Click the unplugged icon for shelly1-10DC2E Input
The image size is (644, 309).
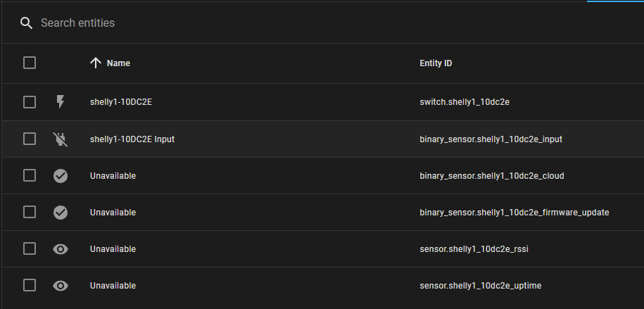61,139
